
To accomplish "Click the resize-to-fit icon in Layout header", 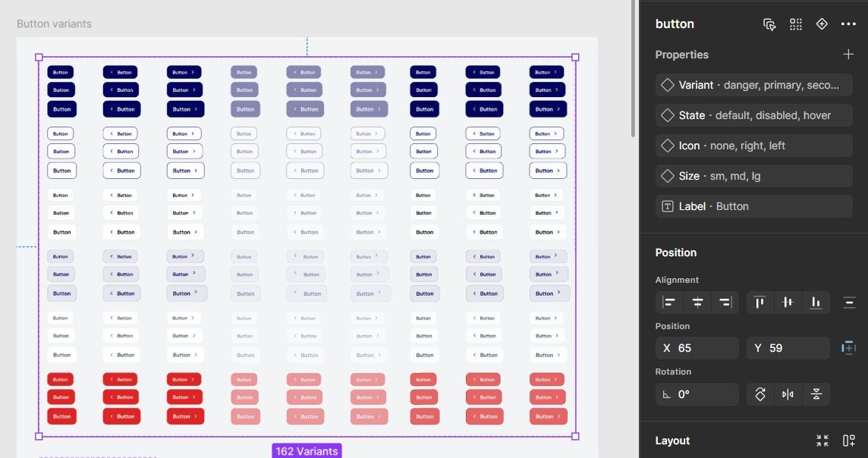I will point(822,441).
